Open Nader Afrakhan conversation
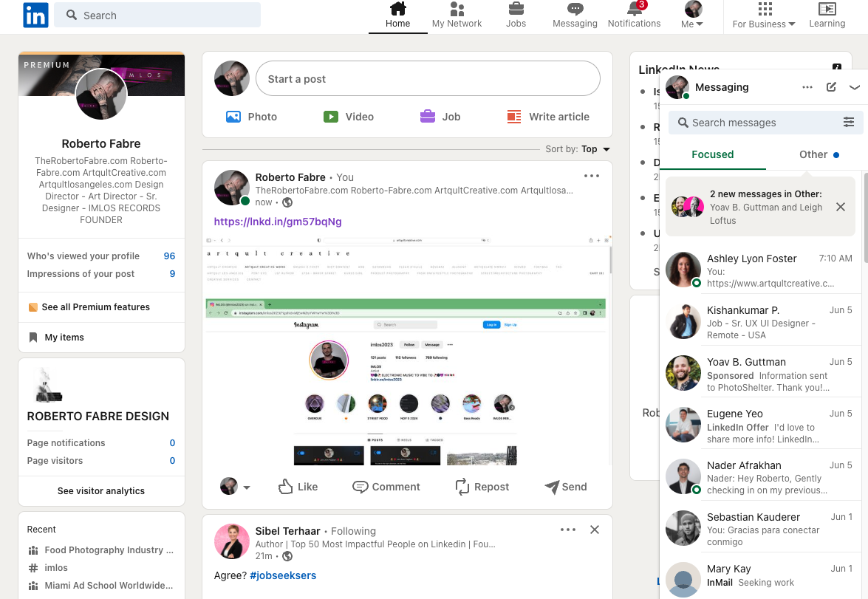 pyautogui.click(x=761, y=477)
